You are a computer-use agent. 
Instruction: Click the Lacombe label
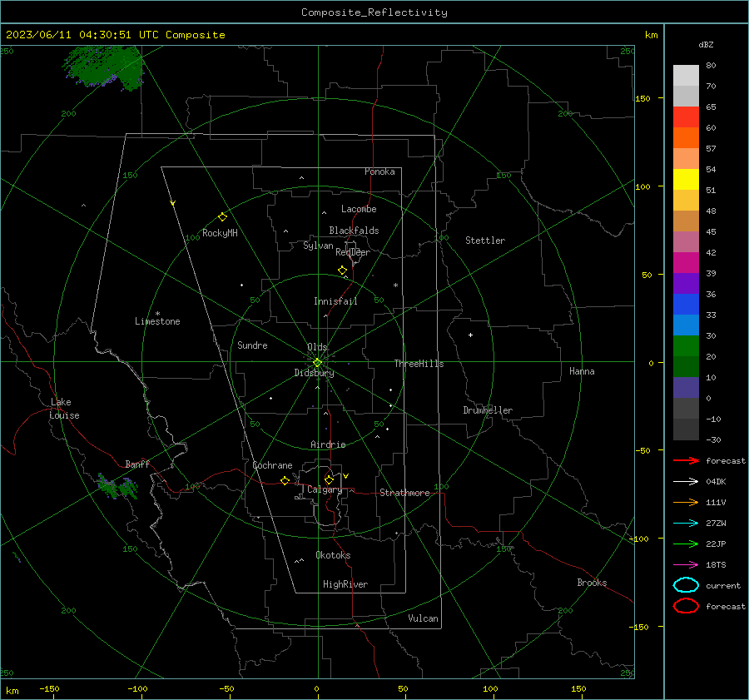point(359,209)
